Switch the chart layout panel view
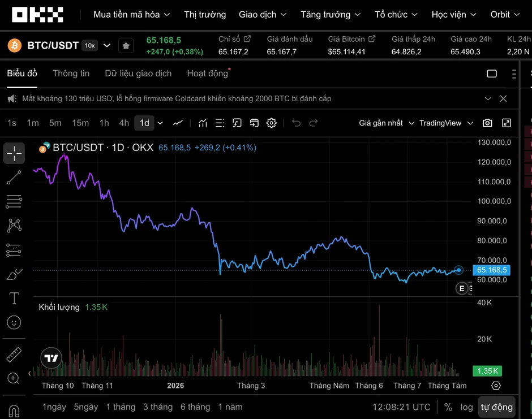This screenshot has height=419, width=532. pos(492,74)
